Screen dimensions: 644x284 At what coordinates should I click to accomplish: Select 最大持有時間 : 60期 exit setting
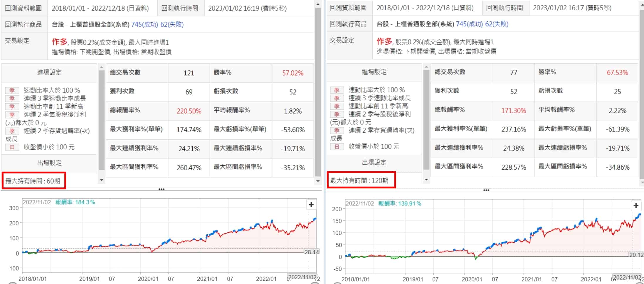(33, 181)
